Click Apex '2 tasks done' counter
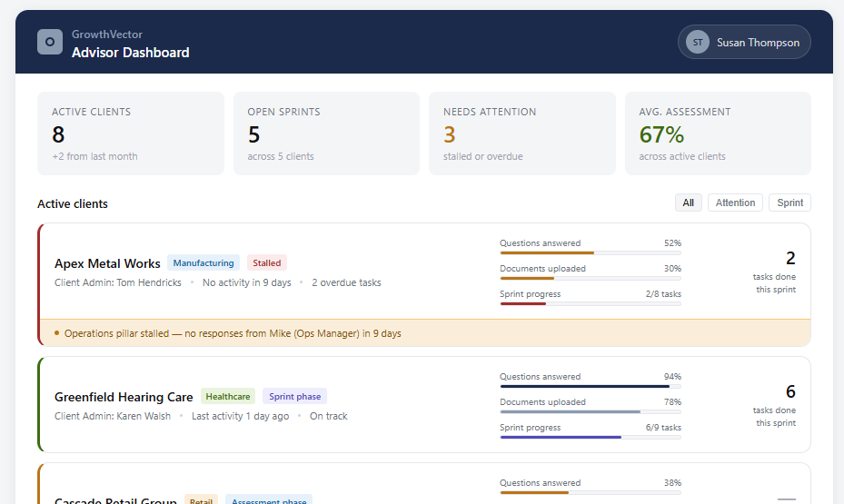The height and width of the screenshot is (504, 844). pos(775,272)
